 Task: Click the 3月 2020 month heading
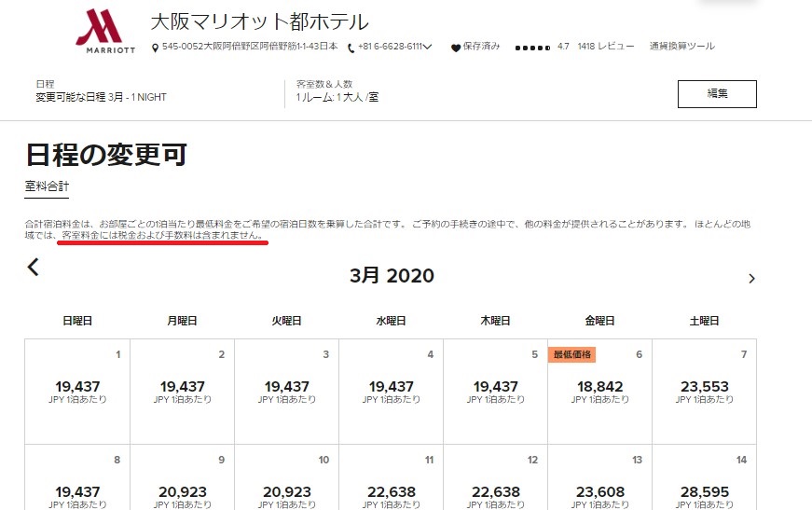coord(392,275)
